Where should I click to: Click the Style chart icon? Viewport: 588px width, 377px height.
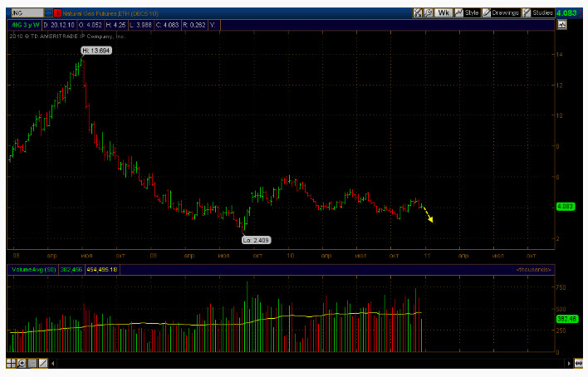click(x=468, y=12)
